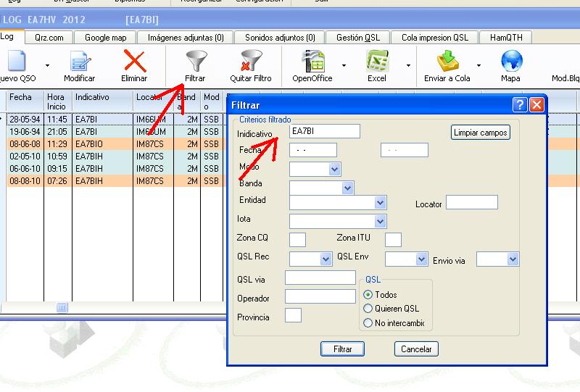Export log with OpenOffice icon
The image size is (580, 392).
point(312,62)
